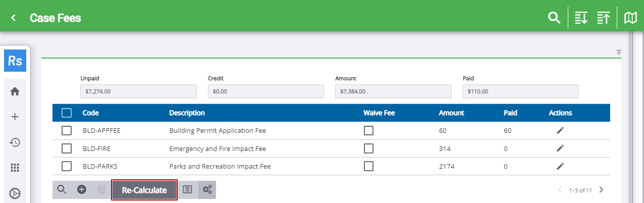644x203 pixels.
Task: Edit the BLD-FIRE fee with the pencil icon
Action: tap(560, 148)
